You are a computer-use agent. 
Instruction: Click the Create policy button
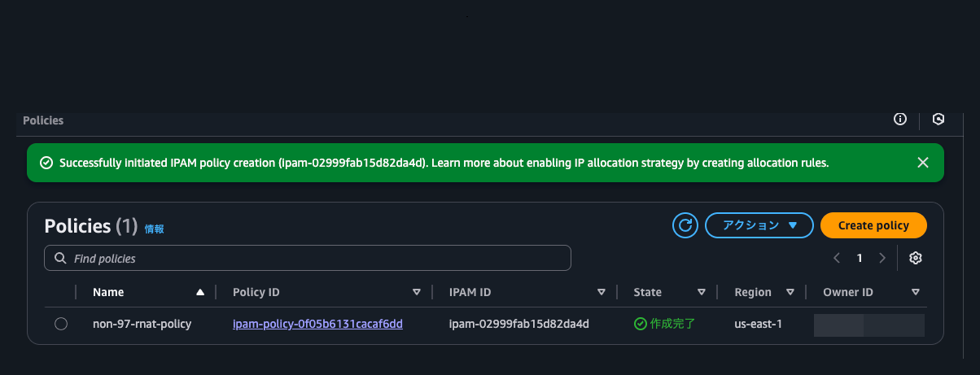874,225
